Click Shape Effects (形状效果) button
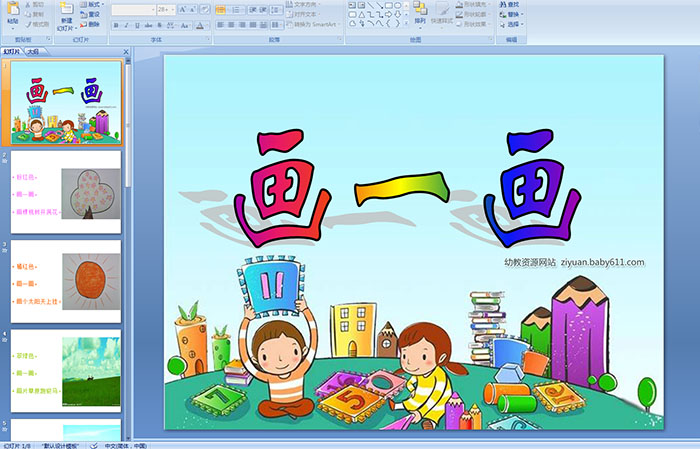700x449 pixels. pyautogui.click(x=474, y=24)
